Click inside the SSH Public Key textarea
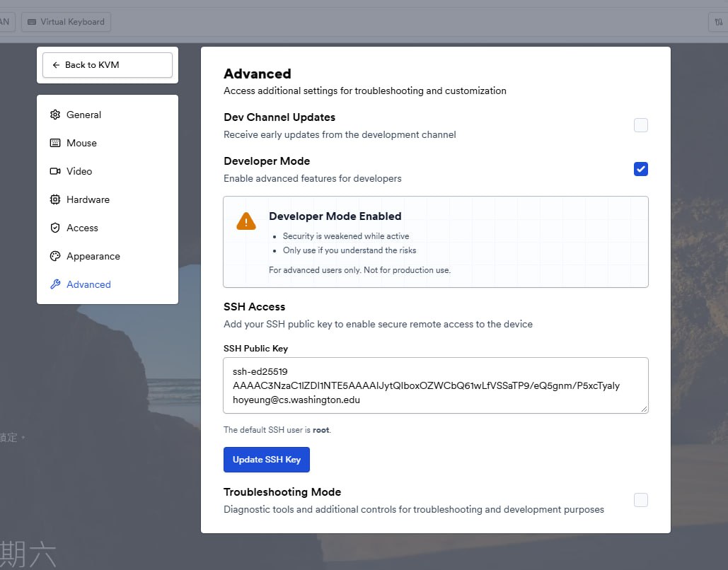The height and width of the screenshot is (570, 728). point(435,385)
